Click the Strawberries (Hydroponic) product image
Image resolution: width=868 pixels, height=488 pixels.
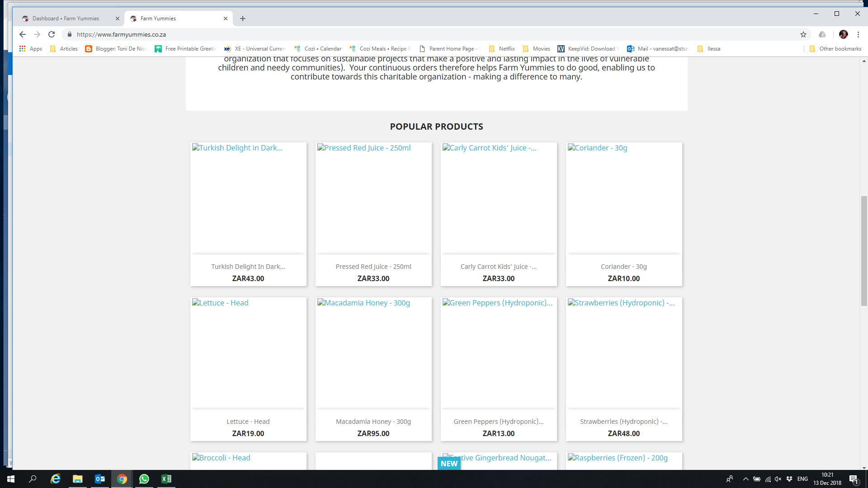(623, 353)
